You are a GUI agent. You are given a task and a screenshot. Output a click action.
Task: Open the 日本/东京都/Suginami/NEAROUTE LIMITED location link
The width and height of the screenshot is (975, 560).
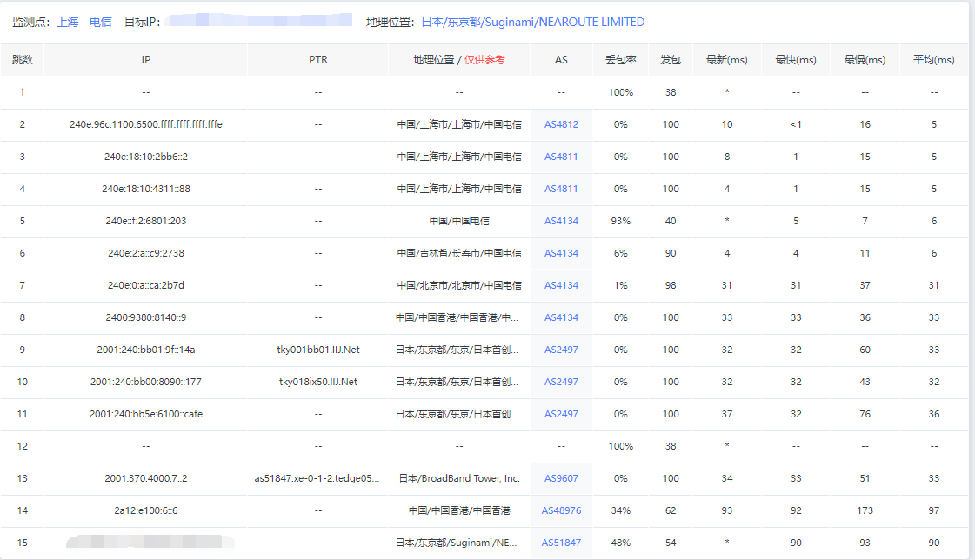pos(533,22)
